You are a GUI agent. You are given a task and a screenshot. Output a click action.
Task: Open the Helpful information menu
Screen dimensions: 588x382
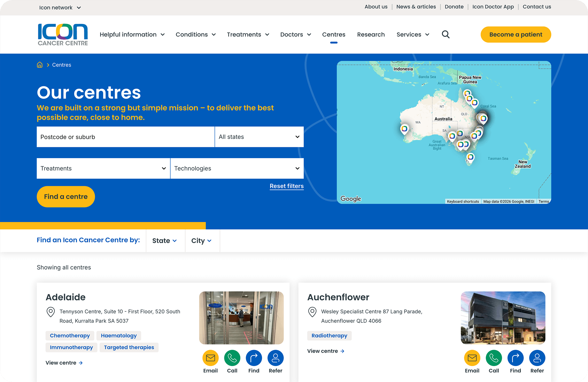point(132,34)
